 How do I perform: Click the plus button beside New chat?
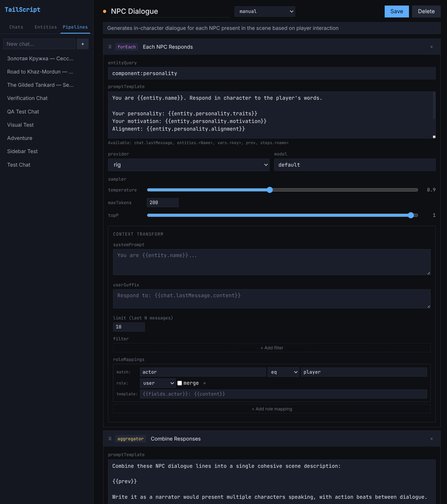point(83,44)
